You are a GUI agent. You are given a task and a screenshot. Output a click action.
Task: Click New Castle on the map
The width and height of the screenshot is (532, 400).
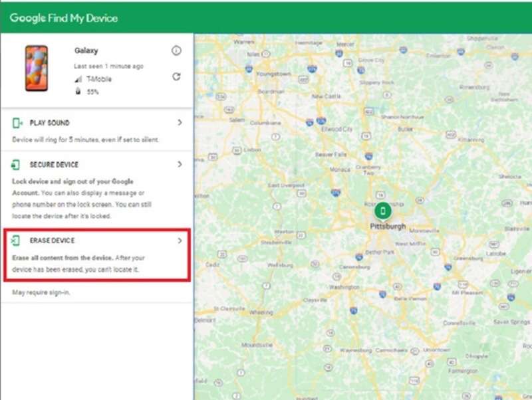pyautogui.click(x=326, y=96)
